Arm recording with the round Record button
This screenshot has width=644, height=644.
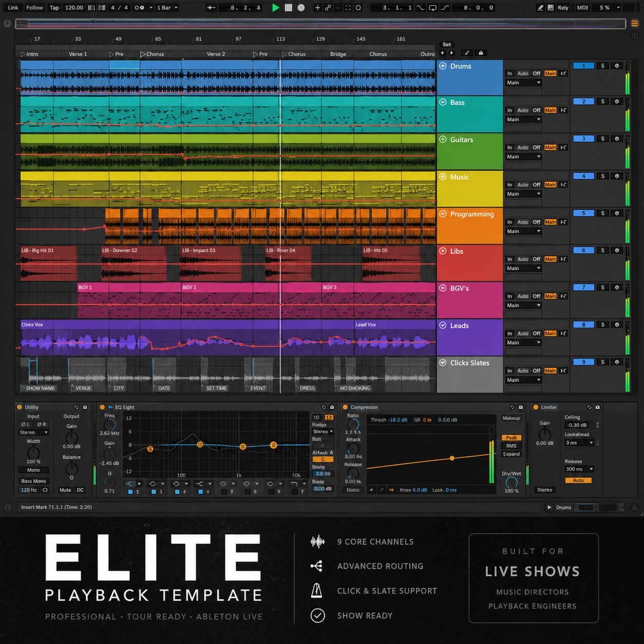coord(301,8)
